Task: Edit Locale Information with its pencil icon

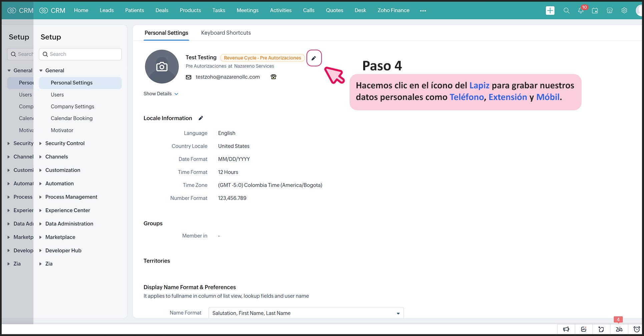Action: [201, 118]
